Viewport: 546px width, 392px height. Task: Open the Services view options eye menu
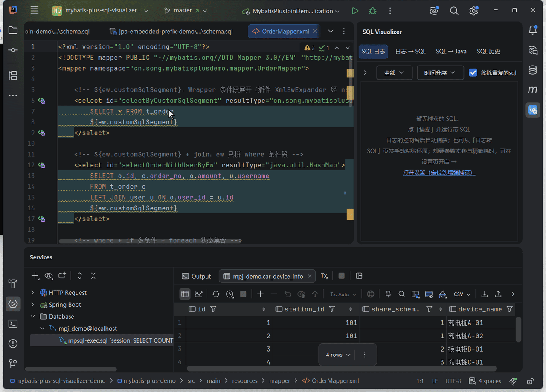coord(49,276)
